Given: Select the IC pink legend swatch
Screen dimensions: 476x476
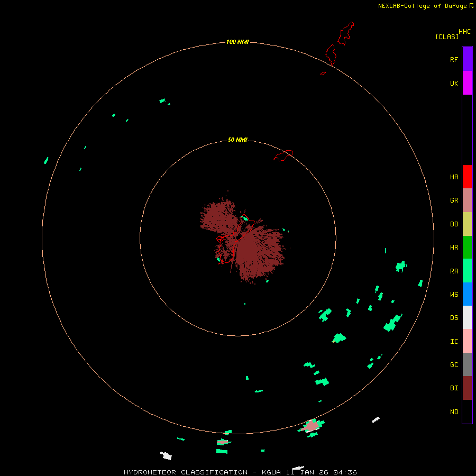Looking at the screenshot, I should 467,341.
